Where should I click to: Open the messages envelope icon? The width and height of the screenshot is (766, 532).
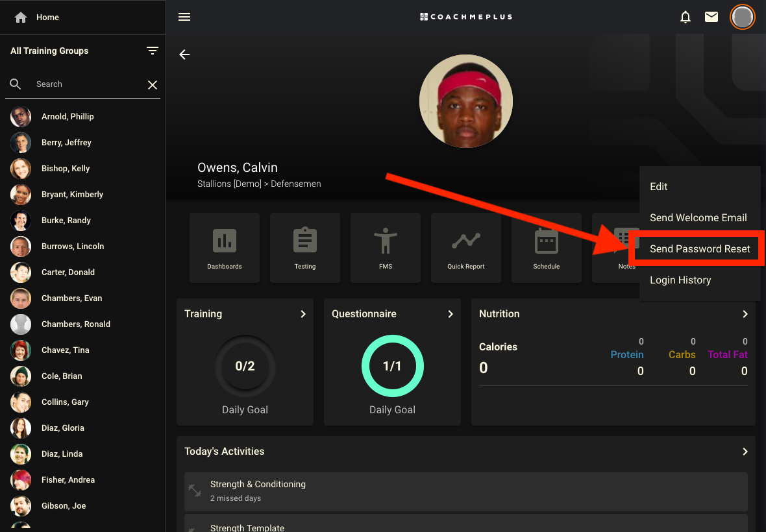[x=711, y=17]
